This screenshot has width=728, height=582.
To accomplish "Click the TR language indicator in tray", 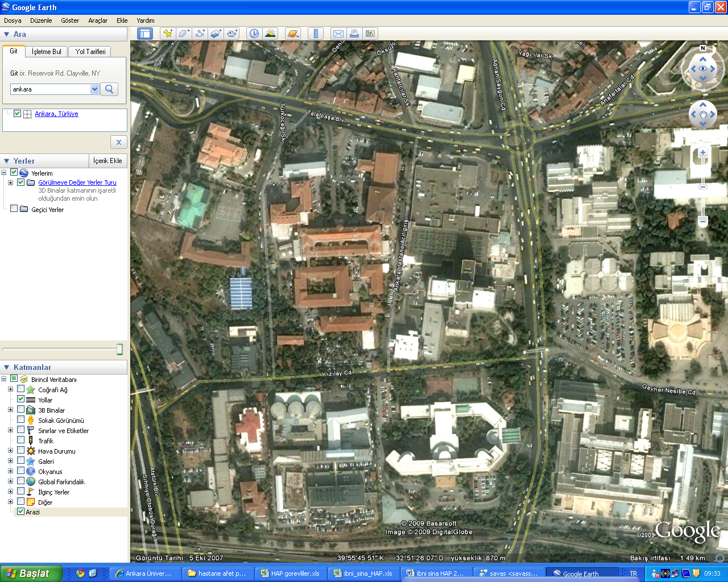I will [633, 573].
